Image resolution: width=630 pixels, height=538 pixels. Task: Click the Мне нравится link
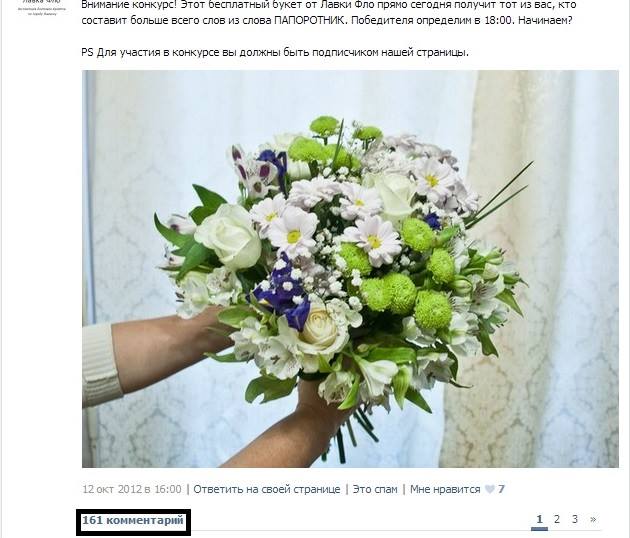tap(445, 489)
